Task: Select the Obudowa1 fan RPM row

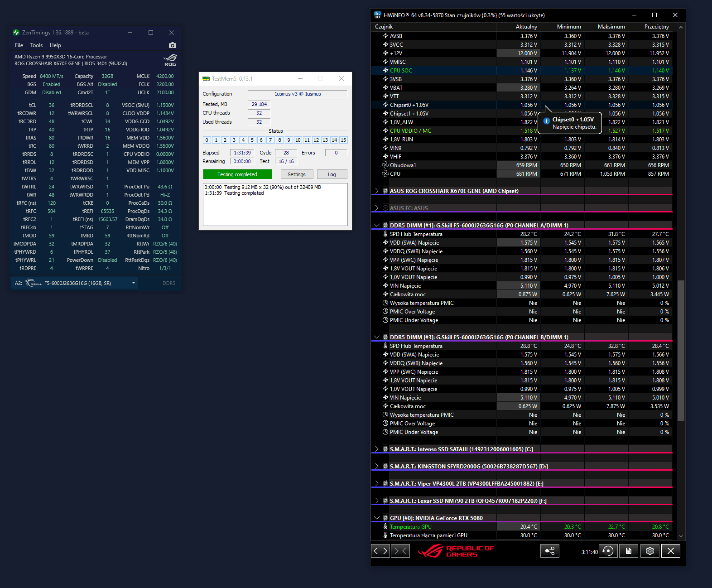Action: [x=521, y=165]
